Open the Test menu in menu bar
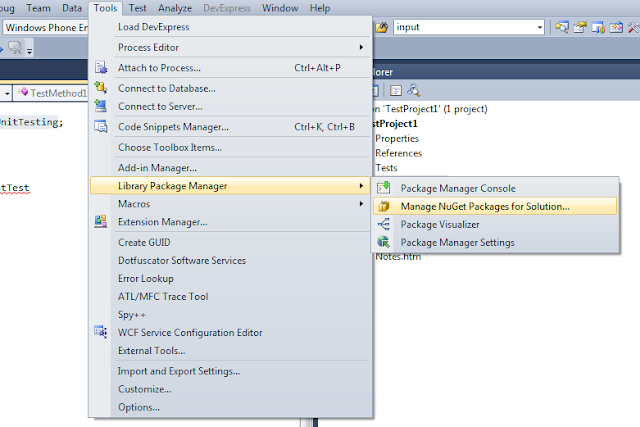Screen dimensions: 640x427 click(138, 8)
